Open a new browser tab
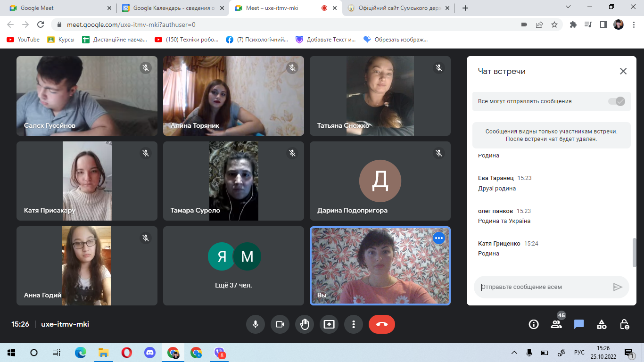 point(465,8)
